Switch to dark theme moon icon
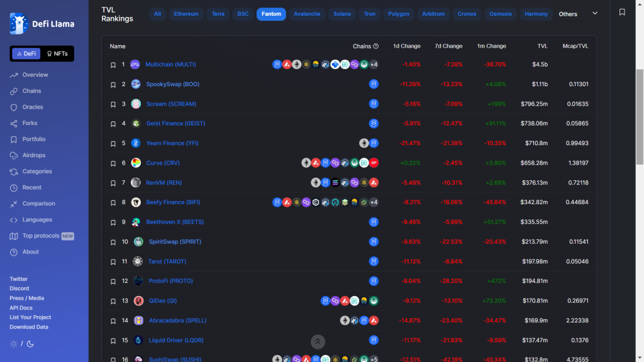The image size is (644, 362). click(30, 344)
